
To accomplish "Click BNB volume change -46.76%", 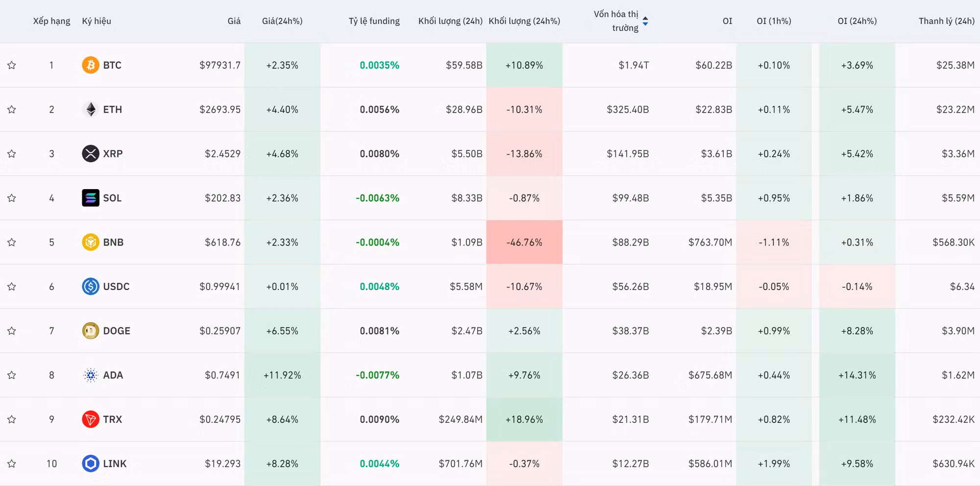I will pyautogui.click(x=524, y=242).
